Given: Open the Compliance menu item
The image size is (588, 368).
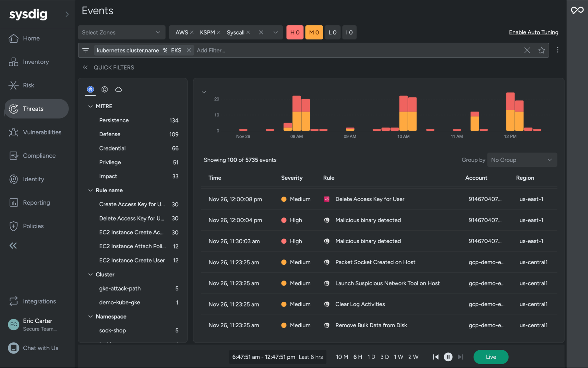Looking at the screenshot, I should coord(39,155).
